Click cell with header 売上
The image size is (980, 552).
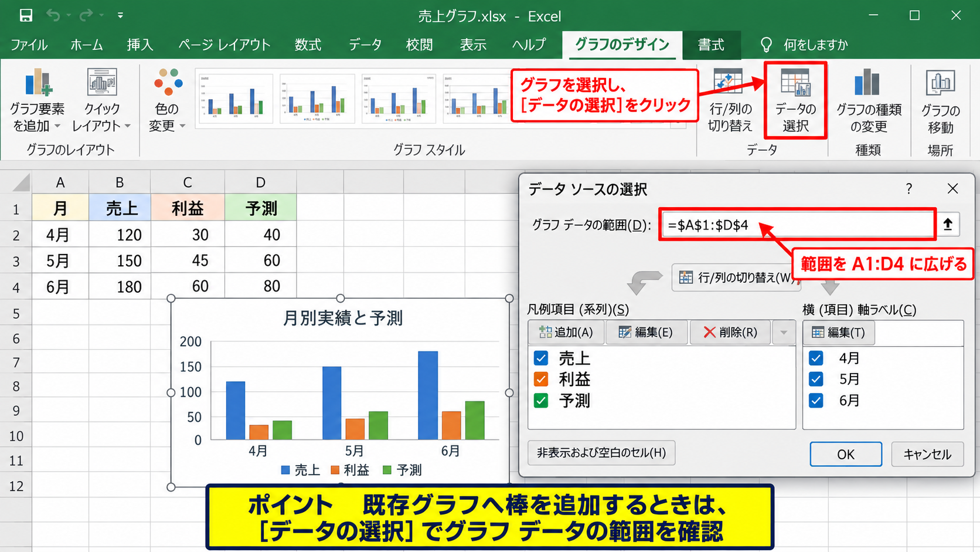tap(120, 208)
